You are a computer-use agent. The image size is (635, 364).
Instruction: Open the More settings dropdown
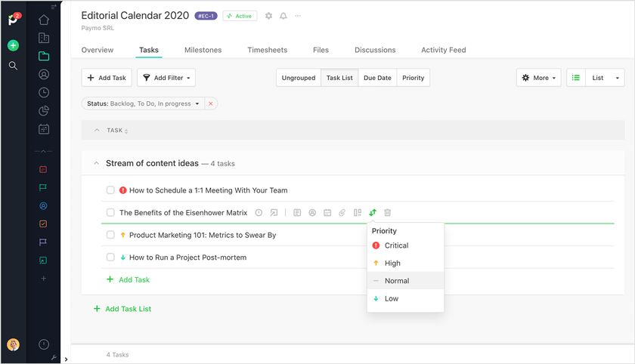coord(538,78)
